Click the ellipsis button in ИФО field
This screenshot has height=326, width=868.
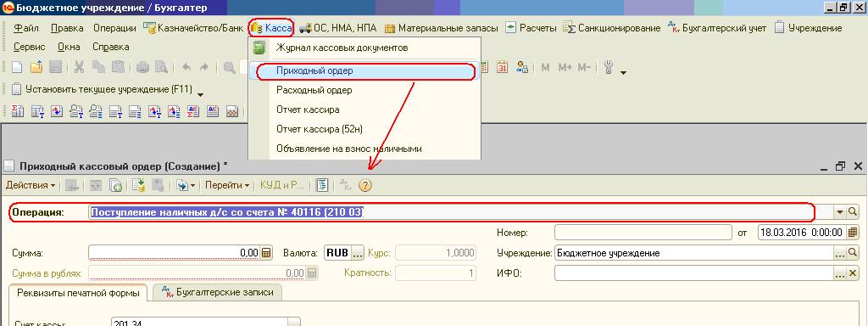pos(840,273)
